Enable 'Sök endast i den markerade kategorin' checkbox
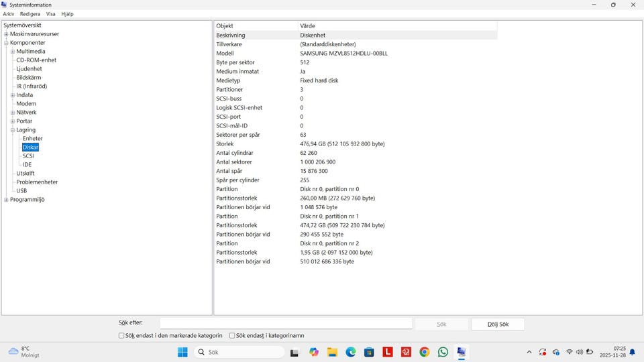This screenshot has height=362, width=644. click(121, 336)
